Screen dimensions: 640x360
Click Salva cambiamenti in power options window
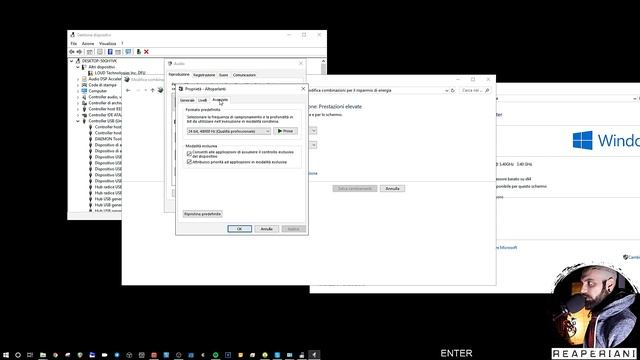pyautogui.click(x=355, y=189)
